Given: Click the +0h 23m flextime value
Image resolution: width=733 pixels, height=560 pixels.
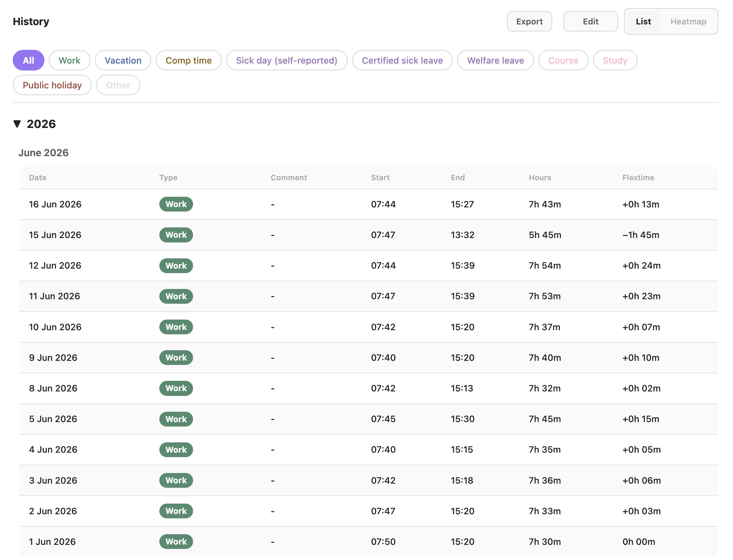Looking at the screenshot, I should (x=641, y=296).
